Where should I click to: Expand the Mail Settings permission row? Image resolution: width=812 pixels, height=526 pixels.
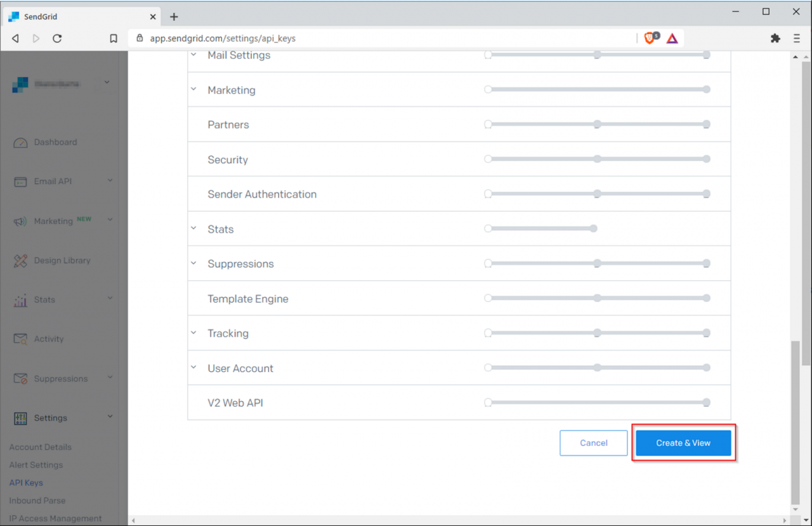point(193,55)
